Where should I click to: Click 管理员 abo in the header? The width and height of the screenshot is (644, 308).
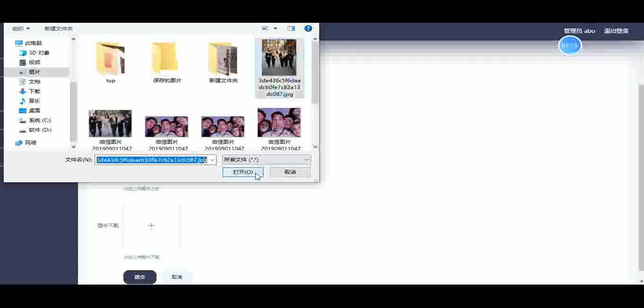(579, 31)
